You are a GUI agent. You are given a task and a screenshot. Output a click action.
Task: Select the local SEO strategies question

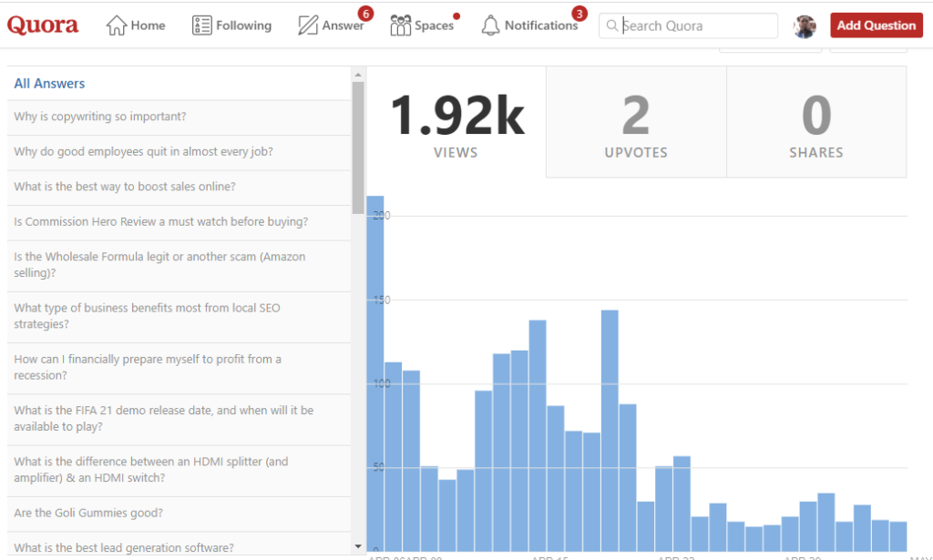[x=179, y=316]
